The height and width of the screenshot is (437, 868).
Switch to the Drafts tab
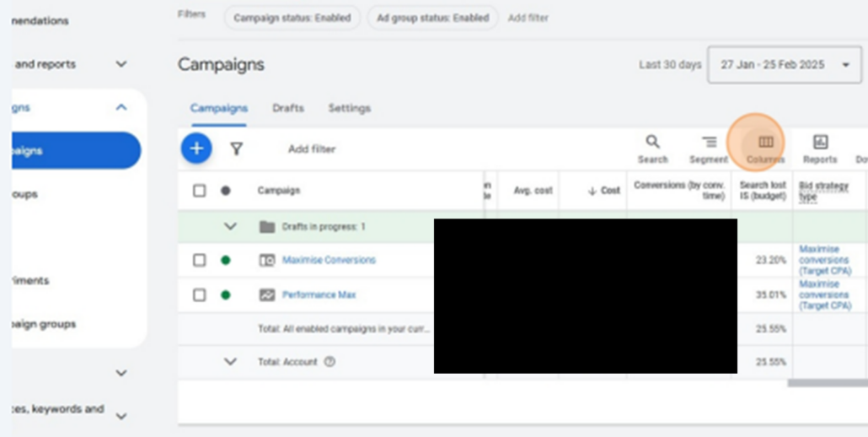point(288,108)
